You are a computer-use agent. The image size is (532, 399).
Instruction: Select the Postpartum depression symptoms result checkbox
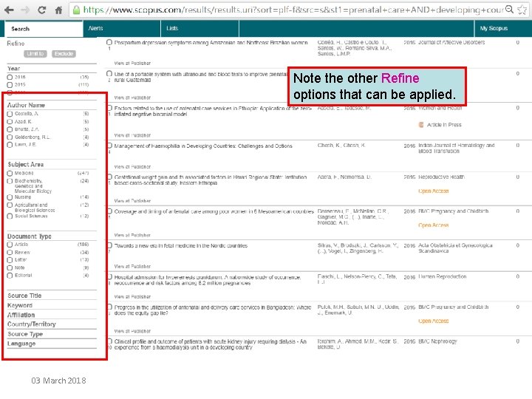109,42
